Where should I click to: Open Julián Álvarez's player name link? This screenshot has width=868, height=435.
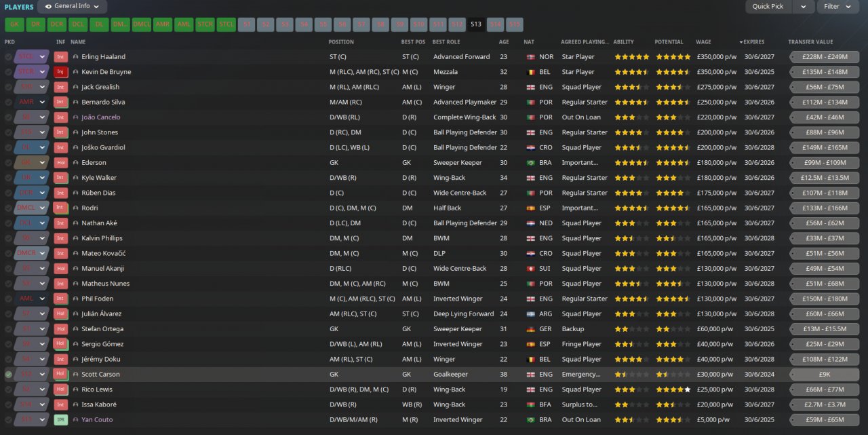point(100,314)
